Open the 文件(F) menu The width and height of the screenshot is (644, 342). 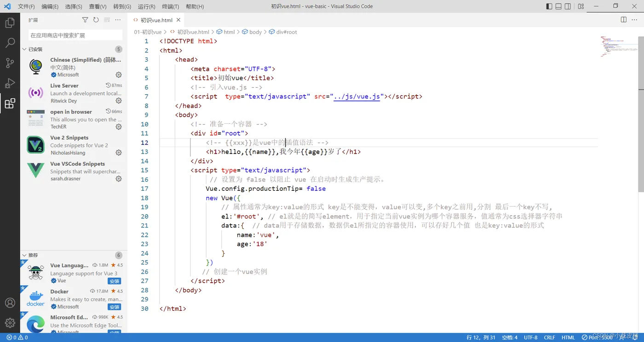click(26, 6)
